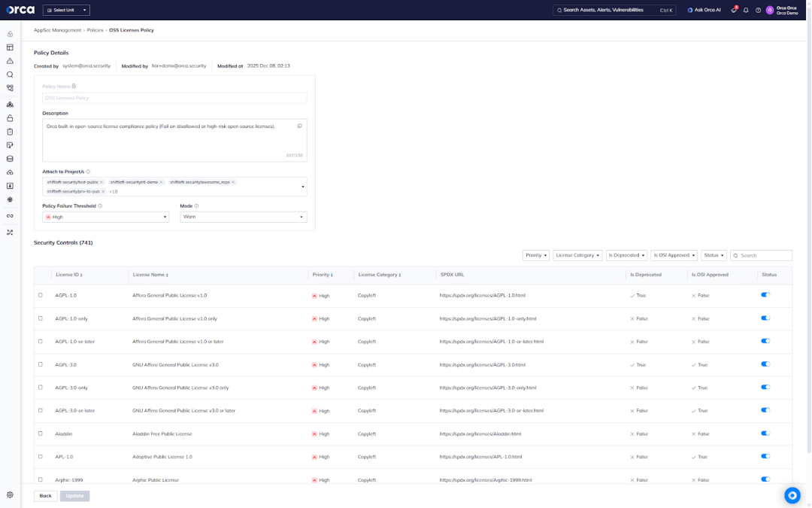
Task: Open the Policy Failure Threshold dropdown
Action: (105, 216)
